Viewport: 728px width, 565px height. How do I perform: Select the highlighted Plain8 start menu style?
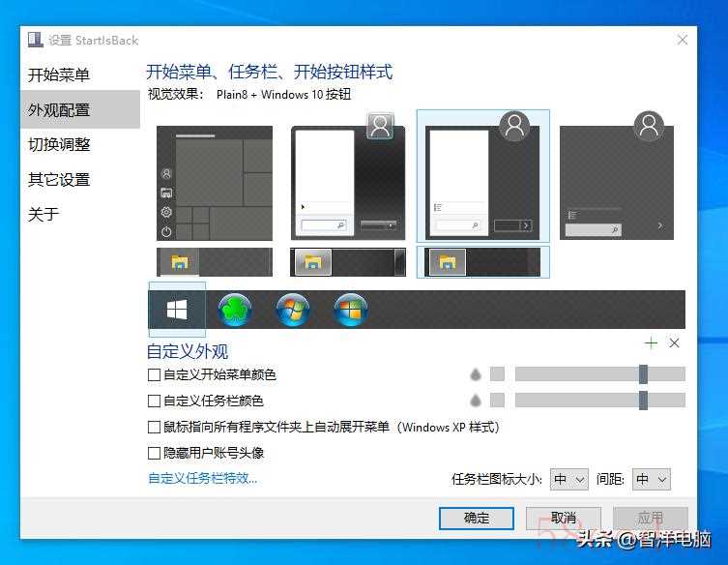pyautogui.click(x=482, y=176)
